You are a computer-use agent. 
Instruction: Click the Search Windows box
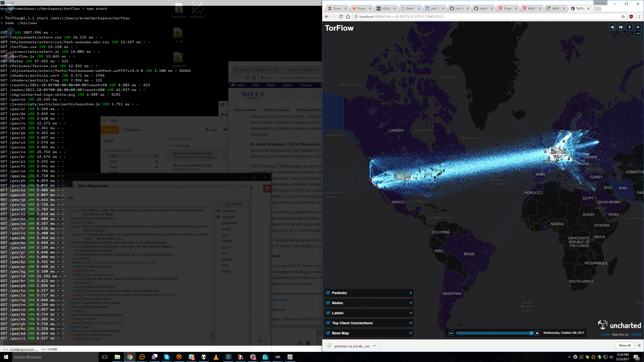pos(55,357)
